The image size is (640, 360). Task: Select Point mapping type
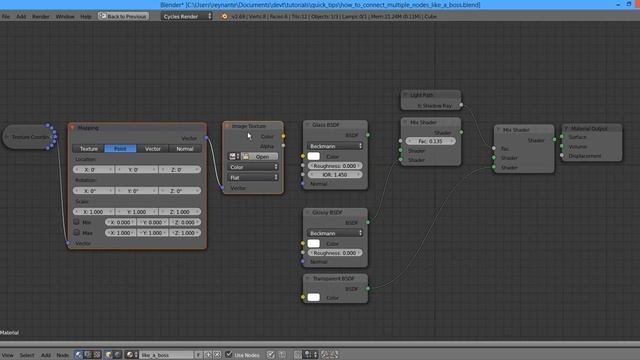tap(120, 149)
